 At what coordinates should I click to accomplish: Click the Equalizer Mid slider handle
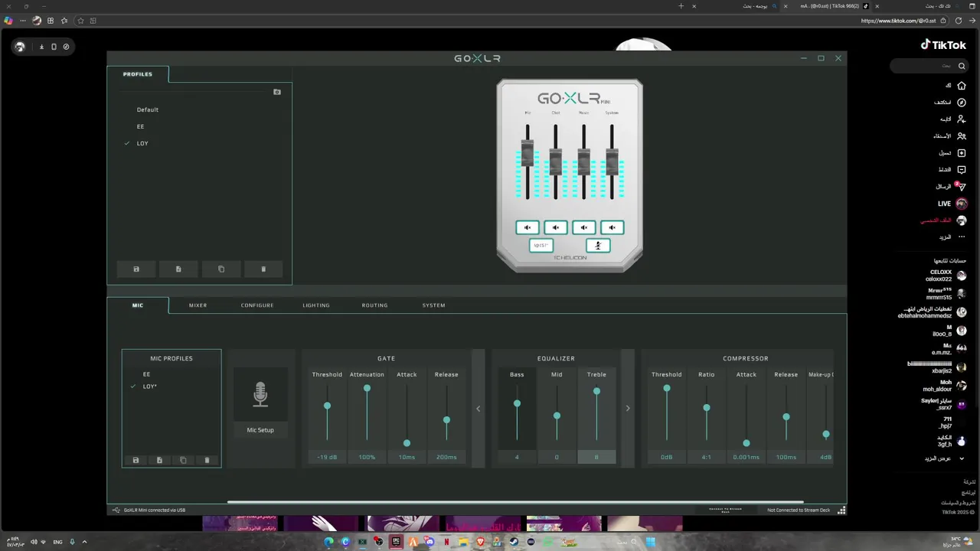(x=557, y=416)
